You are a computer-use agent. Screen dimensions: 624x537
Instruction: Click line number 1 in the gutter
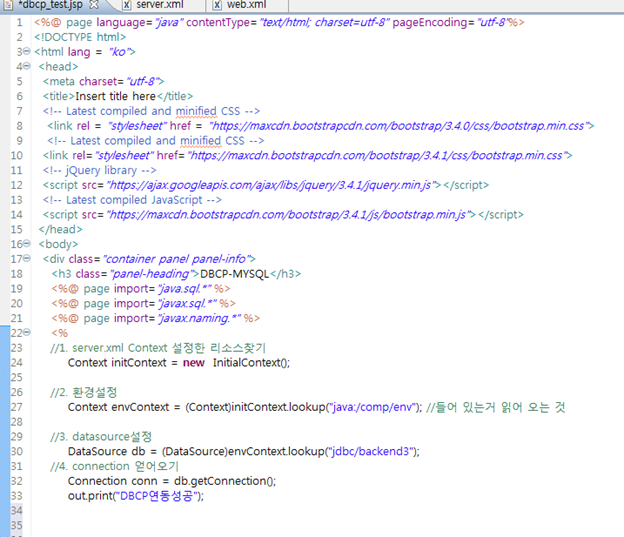pyautogui.click(x=19, y=22)
